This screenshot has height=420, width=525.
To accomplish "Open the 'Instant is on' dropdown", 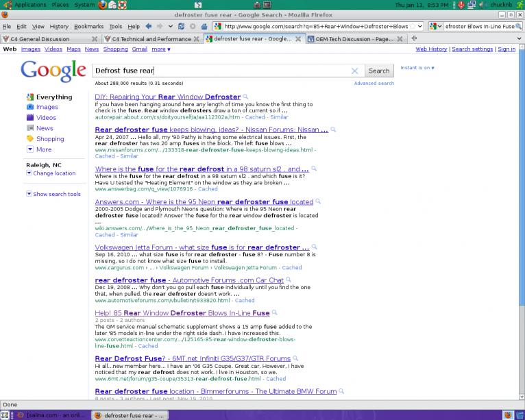I will pos(417,68).
